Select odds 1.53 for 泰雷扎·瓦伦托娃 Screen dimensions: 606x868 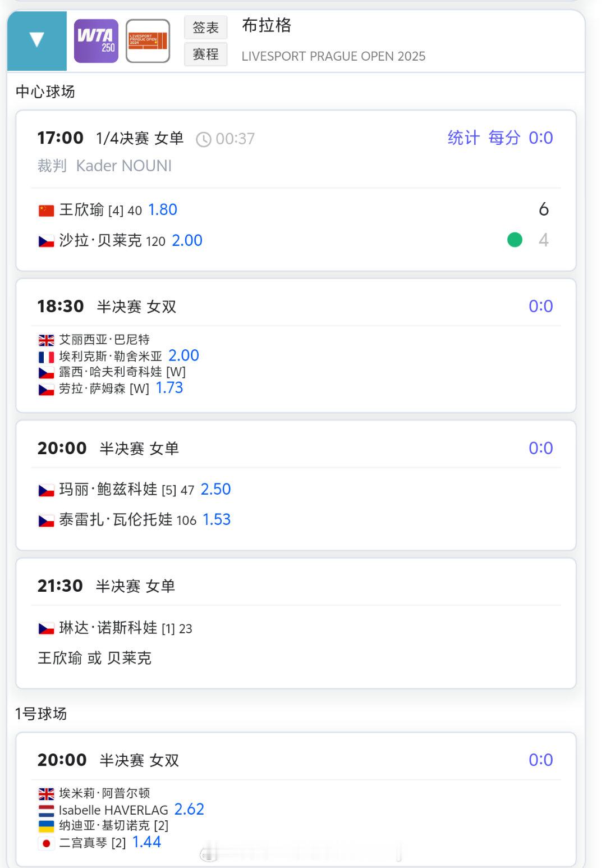217,519
